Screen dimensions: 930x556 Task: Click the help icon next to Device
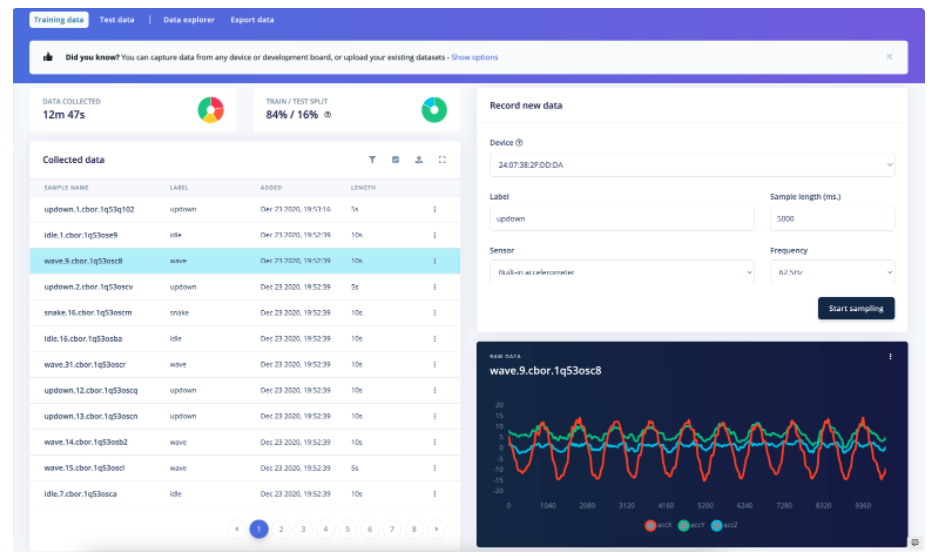coord(519,143)
